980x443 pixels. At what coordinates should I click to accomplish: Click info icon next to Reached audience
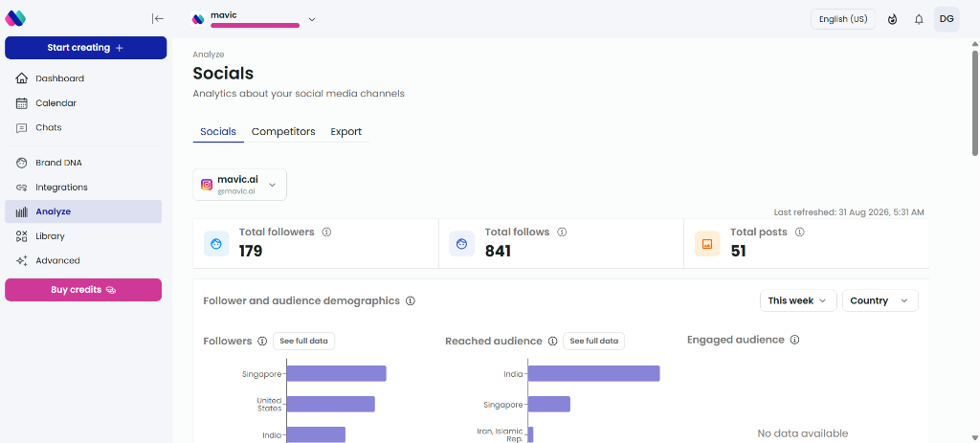tap(552, 342)
